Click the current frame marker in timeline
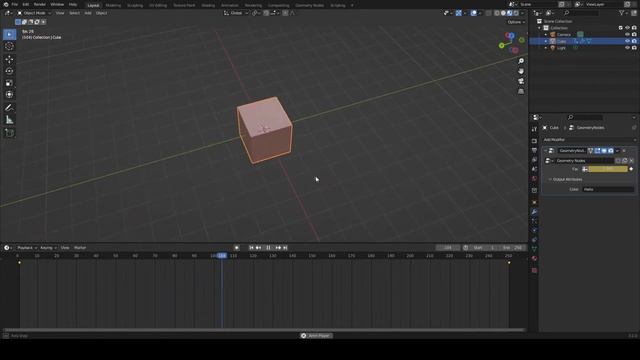Viewport: 640px width, 360px height. click(222, 256)
